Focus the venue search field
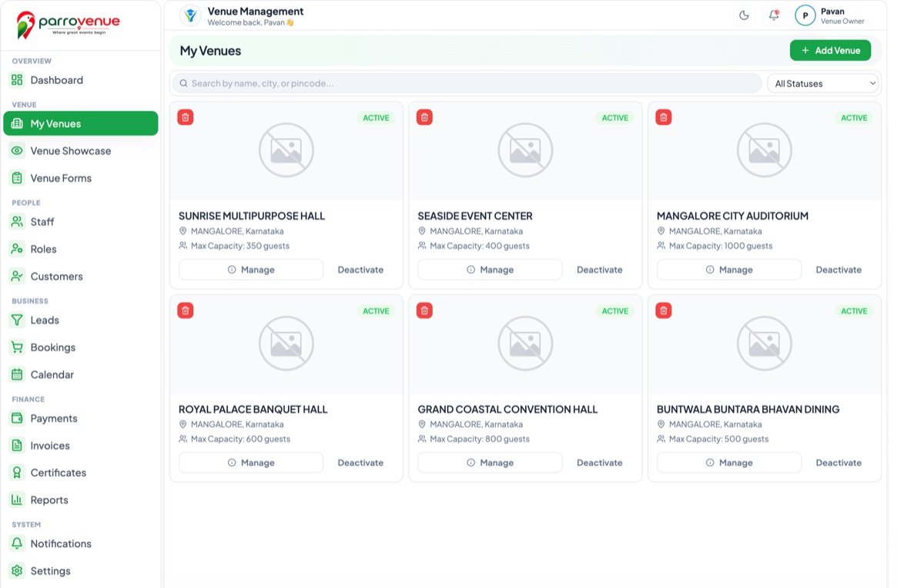924x588 pixels. (467, 83)
